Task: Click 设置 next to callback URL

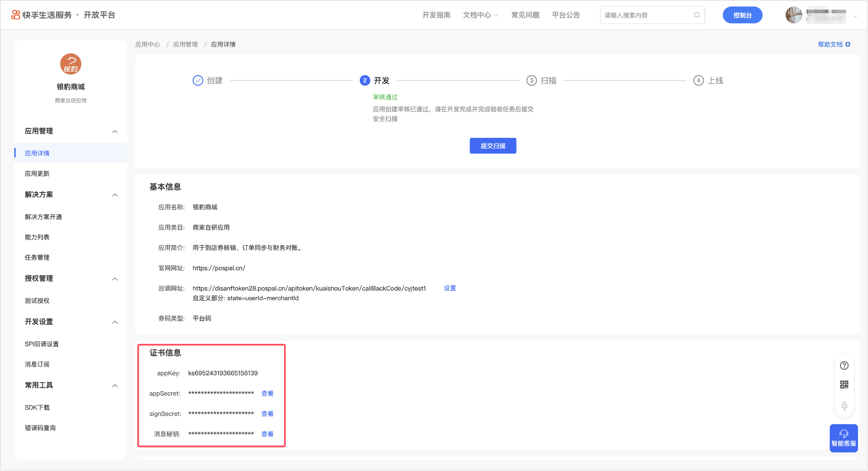Action: coord(450,288)
